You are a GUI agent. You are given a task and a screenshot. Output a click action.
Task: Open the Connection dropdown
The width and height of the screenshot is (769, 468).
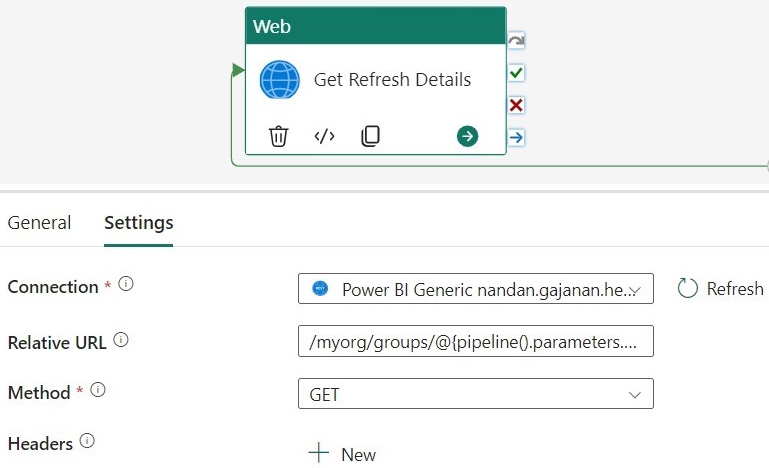point(476,288)
